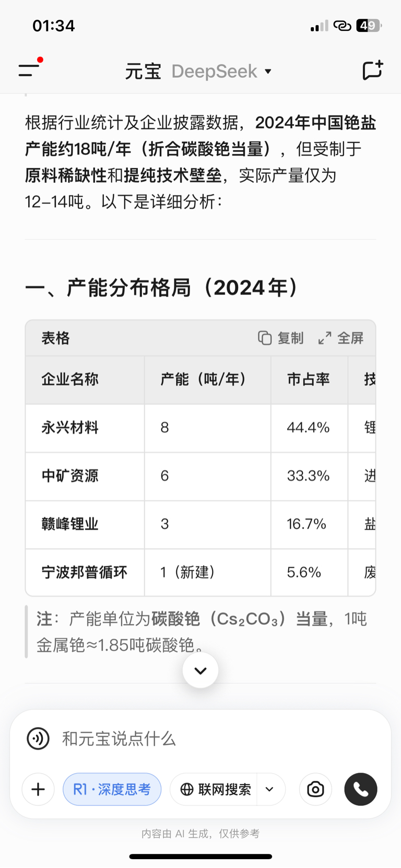Image resolution: width=401 pixels, height=868 pixels.
Task: Tap the 元宝 title text
Action: (x=143, y=71)
